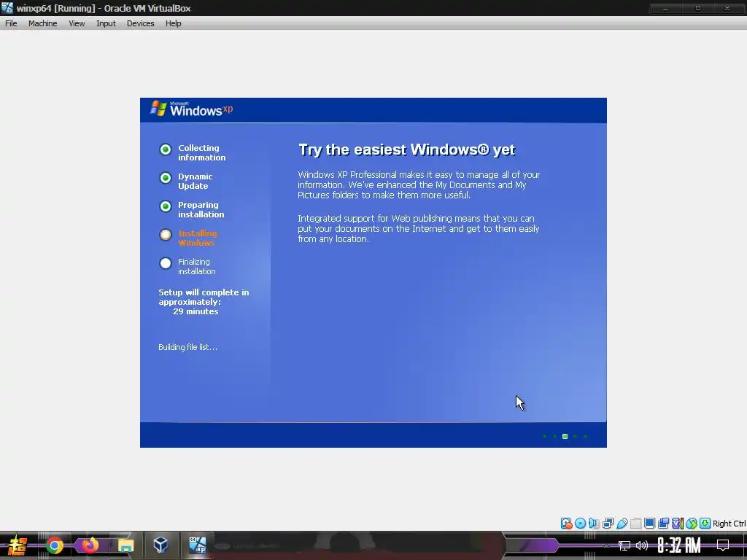This screenshot has width=747, height=560.
Task: Click the Finalizing installation step indicator
Action: (166, 263)
